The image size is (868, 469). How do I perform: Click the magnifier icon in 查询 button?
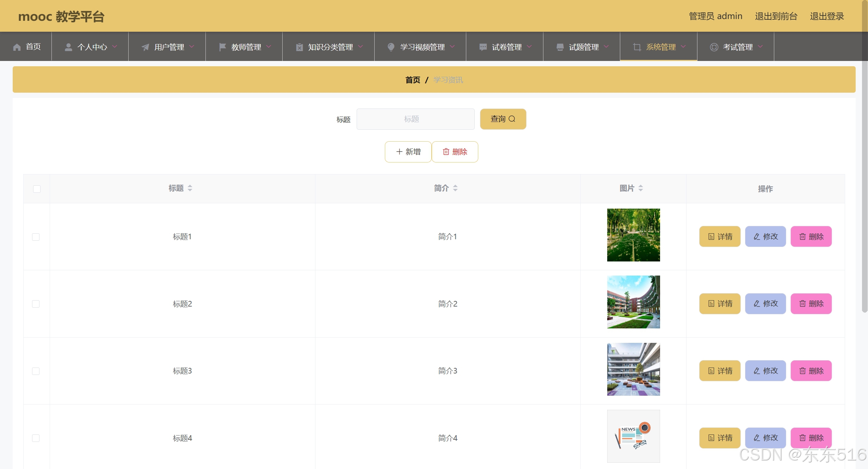coord(512,119)
